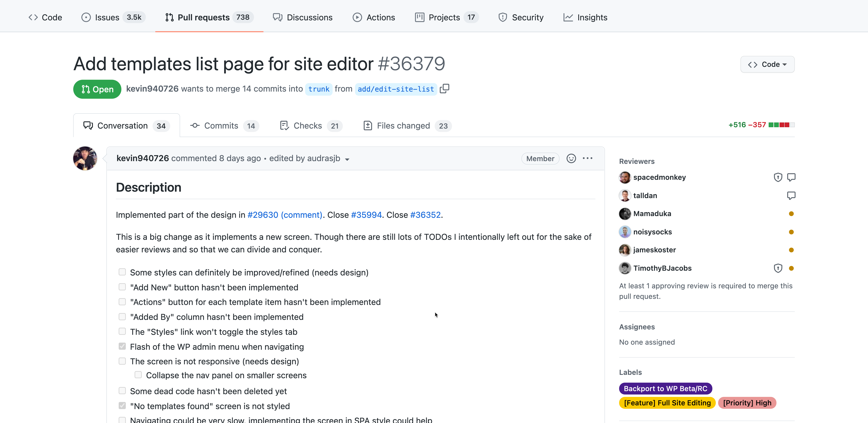Click spacedmonkey's code owner shield icon

(x=778, y=177)
